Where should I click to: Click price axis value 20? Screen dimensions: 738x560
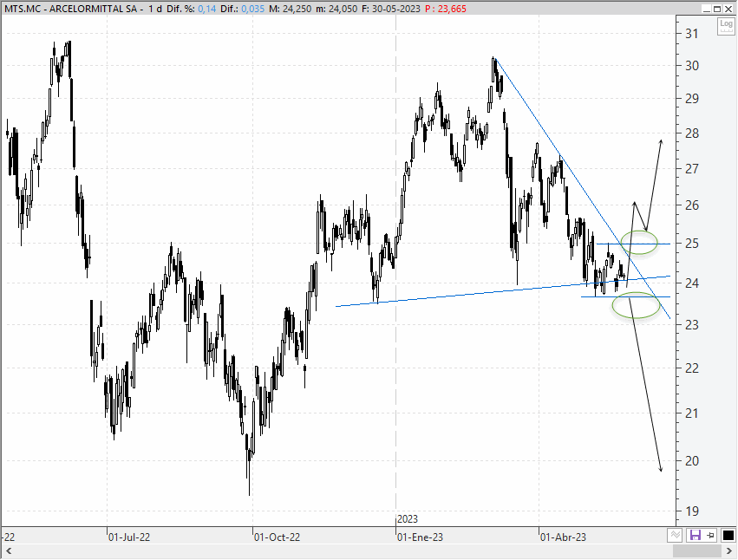coord(692,460)
